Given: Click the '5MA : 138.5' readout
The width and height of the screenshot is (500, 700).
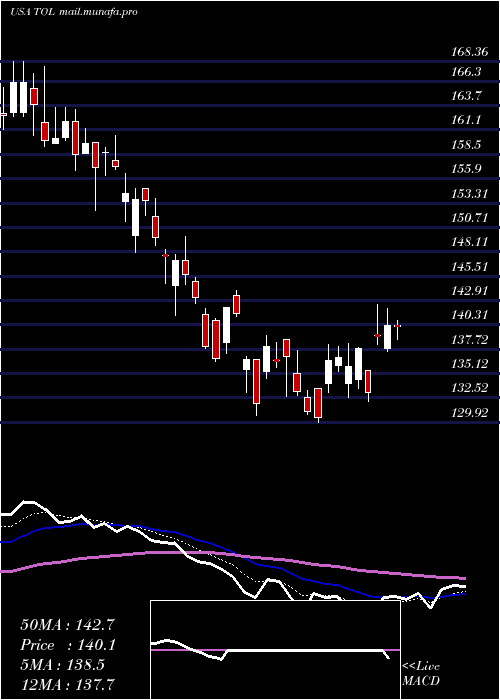Looking at the screenshot, I should pyautogui.click(x=62, y=665).
